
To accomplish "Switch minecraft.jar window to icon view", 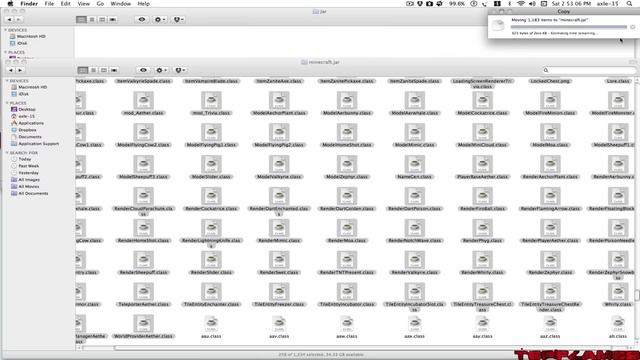I will pos(83,70).
